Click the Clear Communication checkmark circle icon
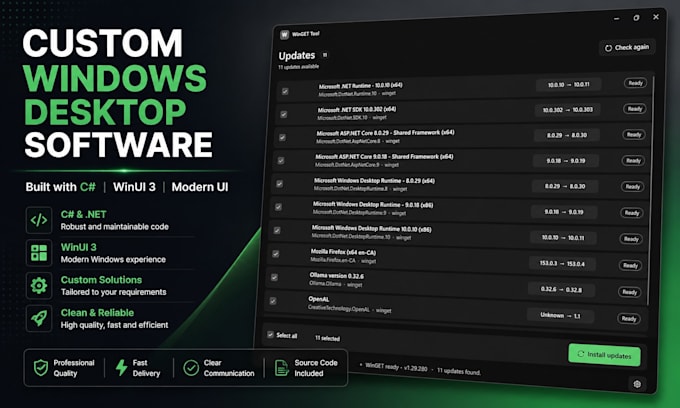This screenshot has height=408, width=680. click(191, 368)
